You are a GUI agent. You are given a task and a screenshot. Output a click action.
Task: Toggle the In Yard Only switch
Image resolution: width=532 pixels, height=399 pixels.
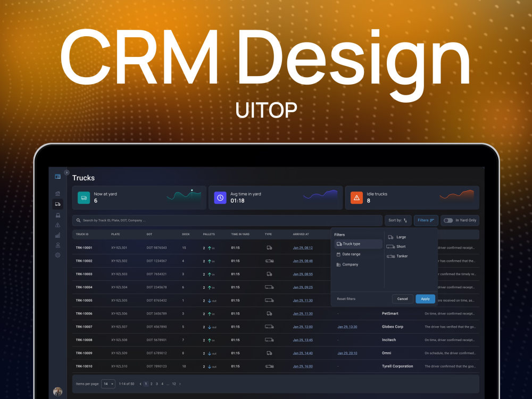pyautogui.click(x=448, y=220)
